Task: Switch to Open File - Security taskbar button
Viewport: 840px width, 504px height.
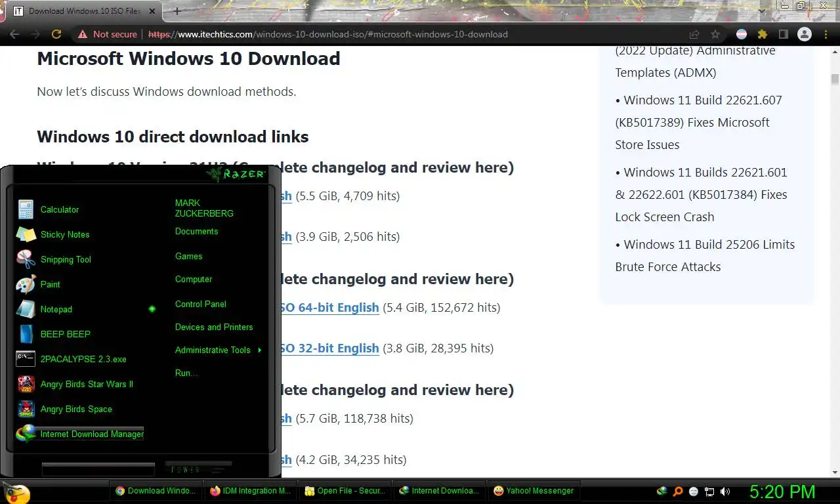Action: 345,491
